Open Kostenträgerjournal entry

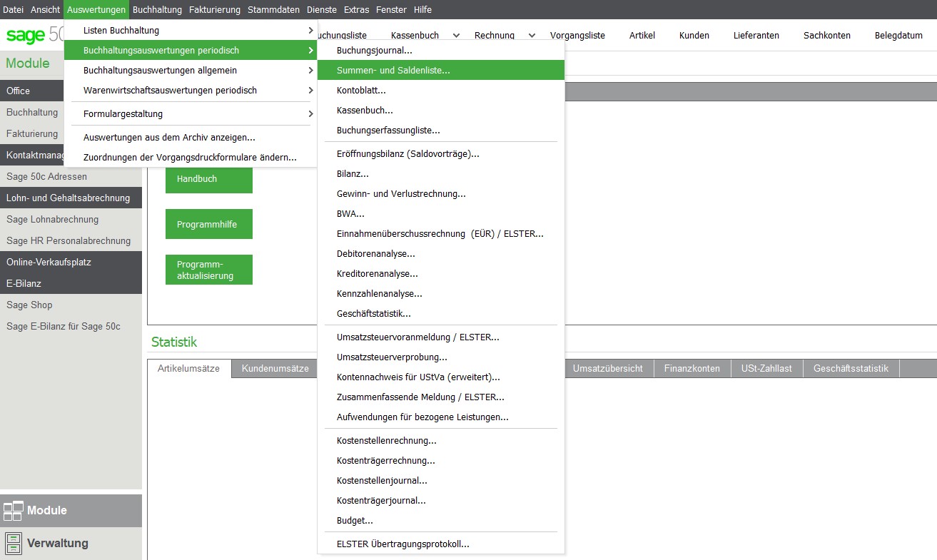(x=441, y=500)
